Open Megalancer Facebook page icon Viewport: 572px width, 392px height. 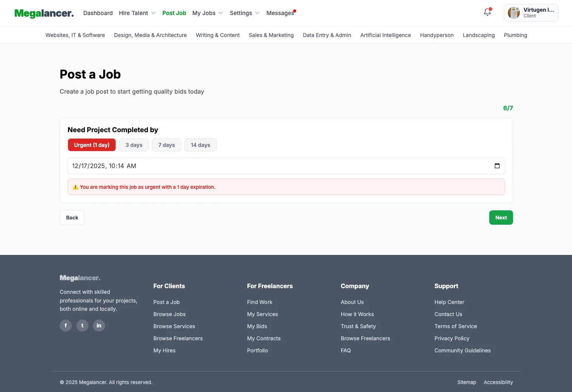[66, 326]
